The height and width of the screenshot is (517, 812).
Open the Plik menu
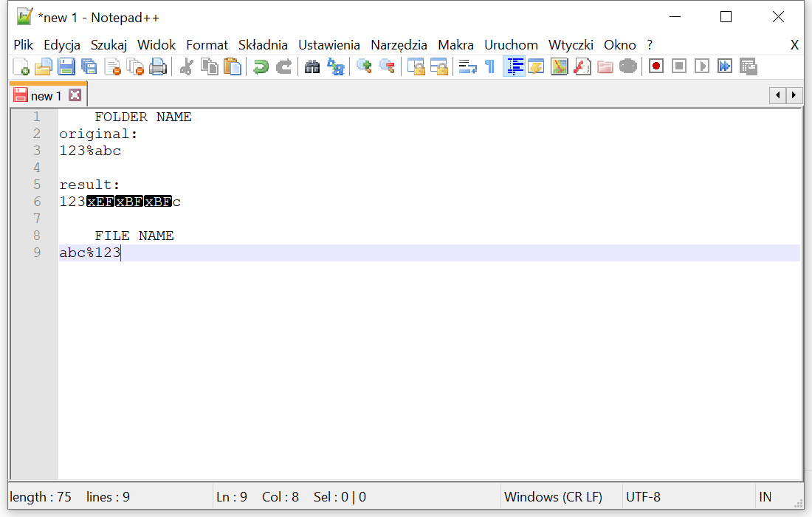tap(24, 45)
